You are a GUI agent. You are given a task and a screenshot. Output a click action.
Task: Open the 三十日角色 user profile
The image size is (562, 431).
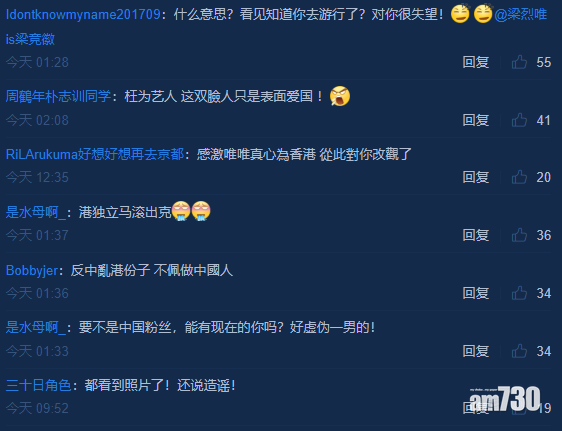[38, 385]
